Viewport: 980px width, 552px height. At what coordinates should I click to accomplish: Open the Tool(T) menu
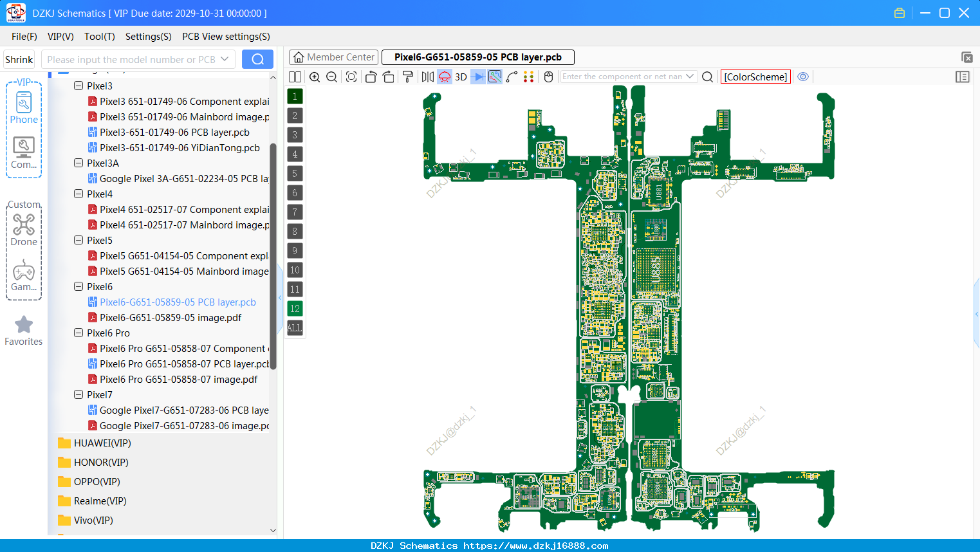pos(100,37)
